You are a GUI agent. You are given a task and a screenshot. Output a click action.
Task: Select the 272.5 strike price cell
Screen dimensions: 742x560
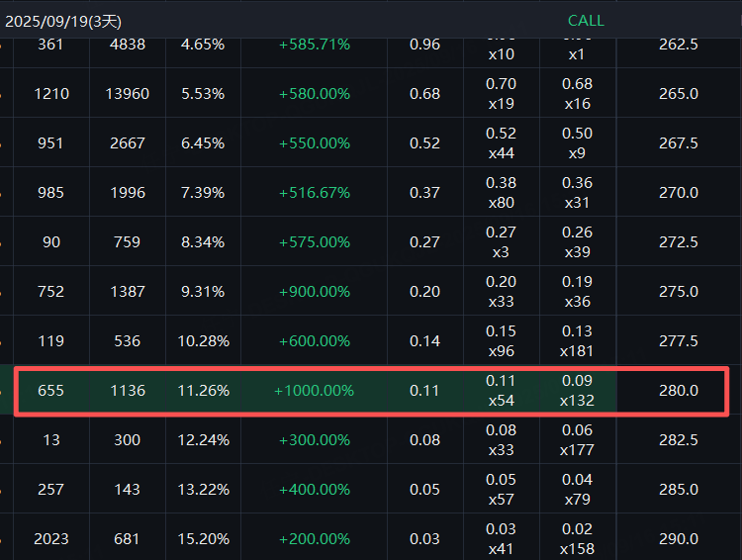(678, 242)
